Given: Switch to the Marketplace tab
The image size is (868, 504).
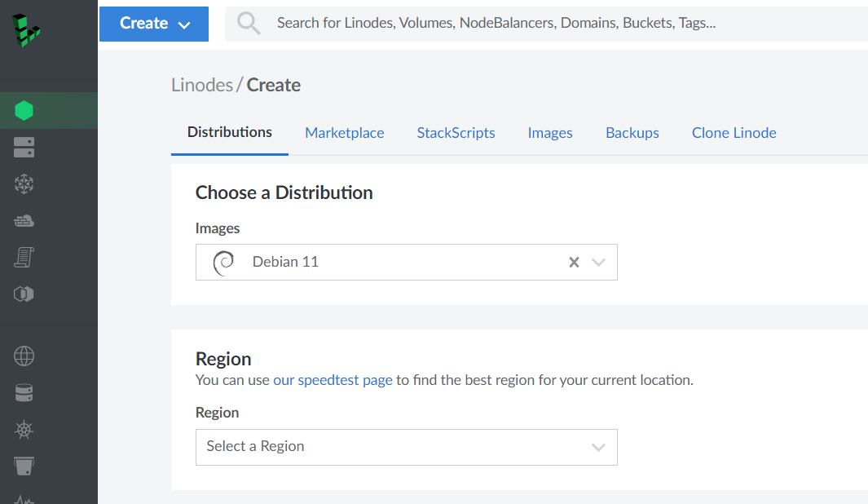Looking at the screenshot, I should 344,132.
